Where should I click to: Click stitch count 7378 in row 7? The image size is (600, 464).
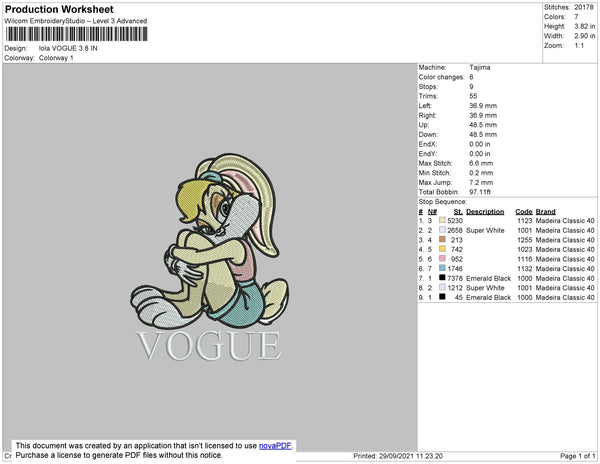coord(455,278)
